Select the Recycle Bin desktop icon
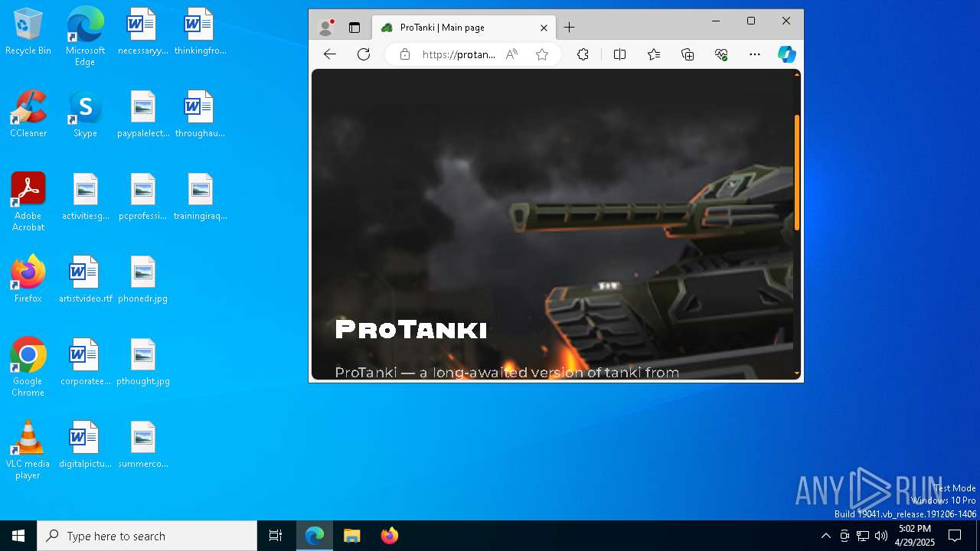 [x=28, y=32]
